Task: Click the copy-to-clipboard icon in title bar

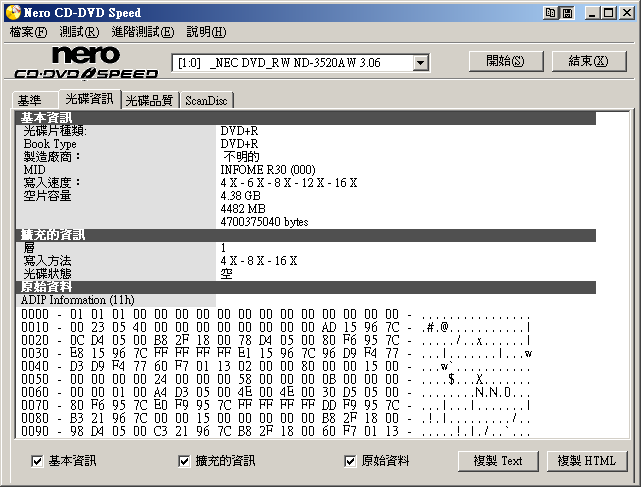Action: (x=550, y=13)
